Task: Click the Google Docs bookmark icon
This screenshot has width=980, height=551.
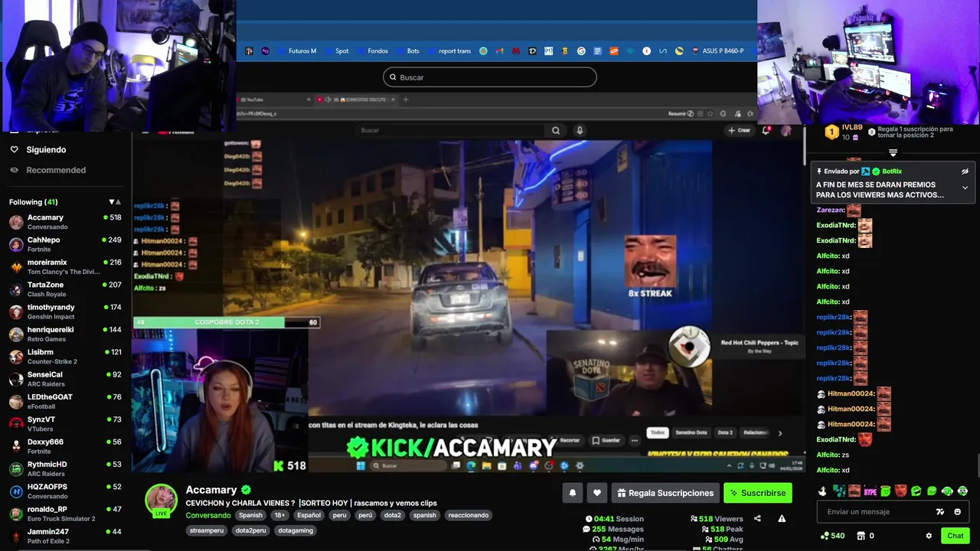Action: [x=597, y=51]
